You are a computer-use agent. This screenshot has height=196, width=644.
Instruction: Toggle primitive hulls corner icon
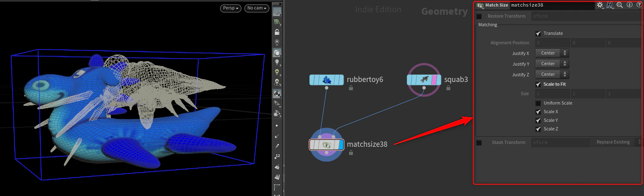[x=277, y=188]
